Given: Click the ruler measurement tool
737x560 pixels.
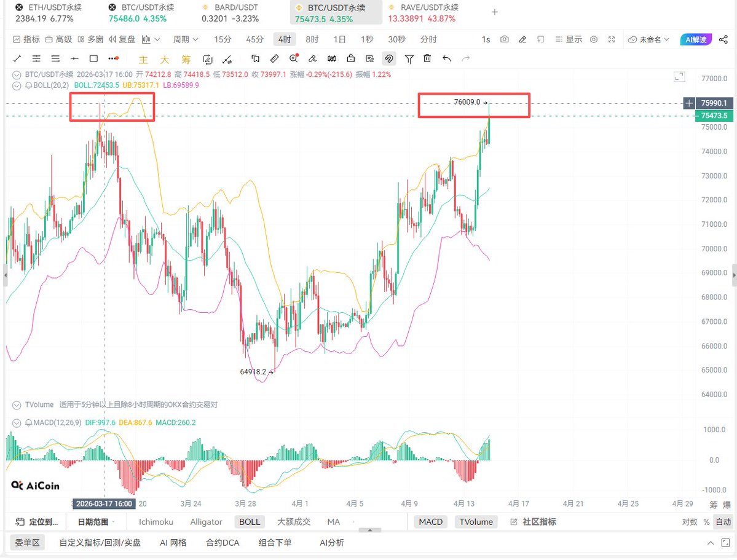Looking at the screenshot, I should point(275,59).
